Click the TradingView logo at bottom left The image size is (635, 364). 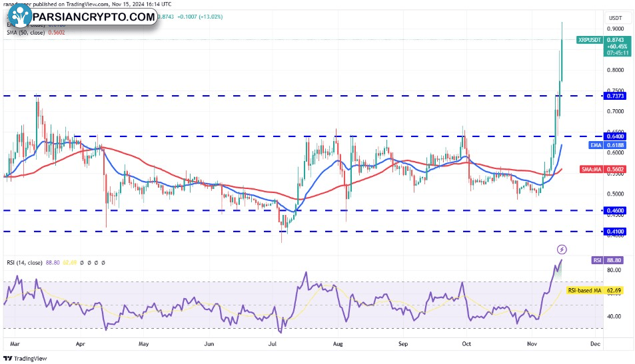(25, 358)
